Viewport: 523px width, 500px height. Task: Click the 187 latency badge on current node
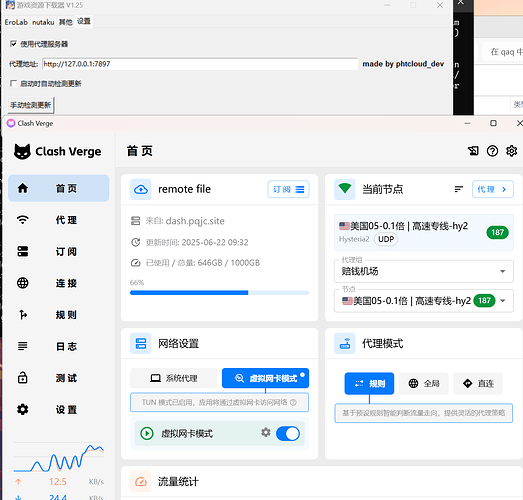coord(497,232)
